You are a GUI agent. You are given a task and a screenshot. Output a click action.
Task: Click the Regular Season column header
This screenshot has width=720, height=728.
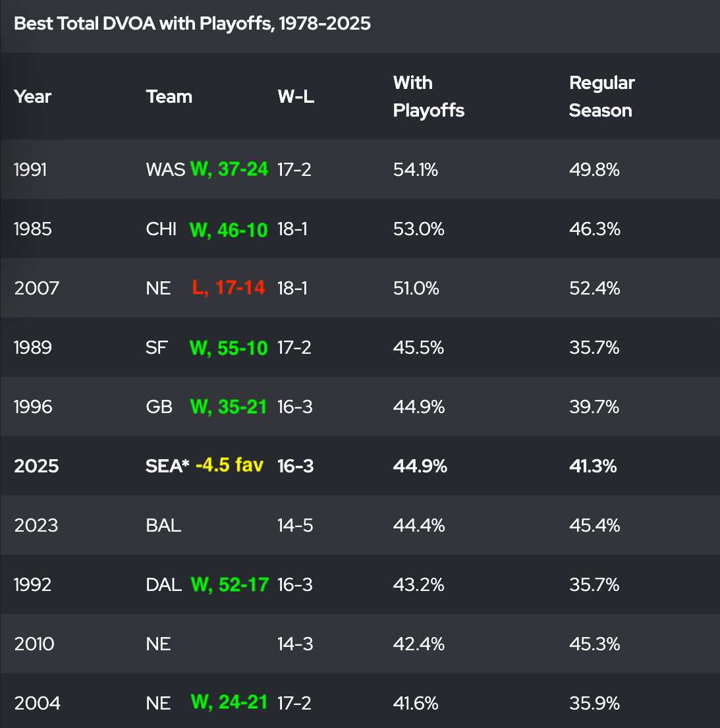tap(601, 97)
